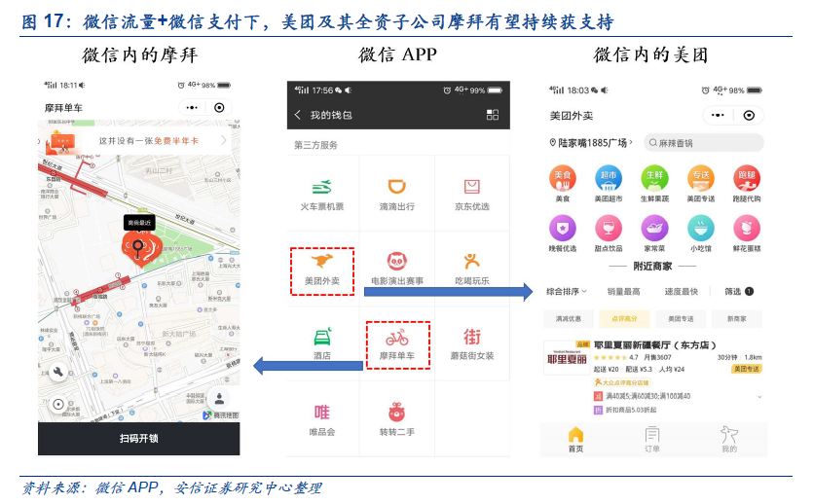Switch to 我的 tab in Meituan

(729, 440)
